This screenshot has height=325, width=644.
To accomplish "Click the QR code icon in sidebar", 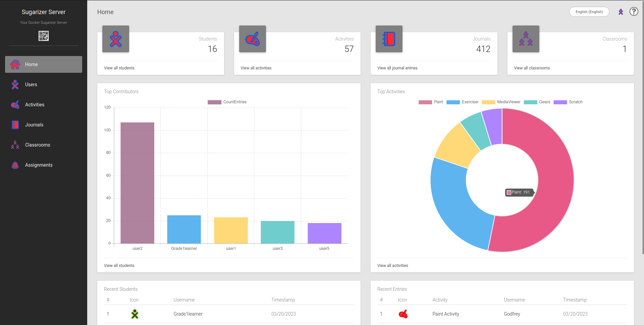I will click(x=44, y=36).
